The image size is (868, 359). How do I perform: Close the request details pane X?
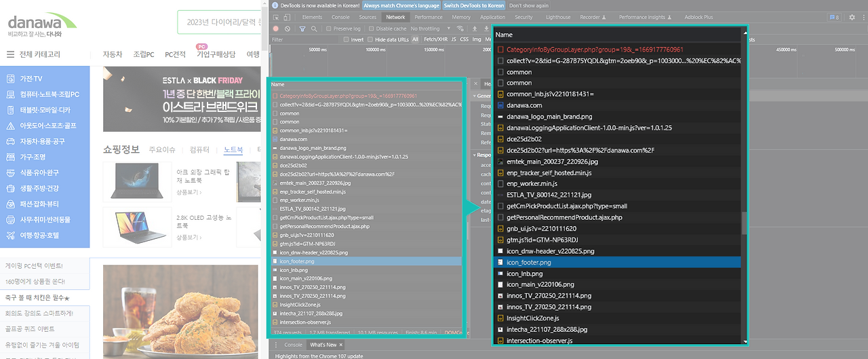point(477,84)
